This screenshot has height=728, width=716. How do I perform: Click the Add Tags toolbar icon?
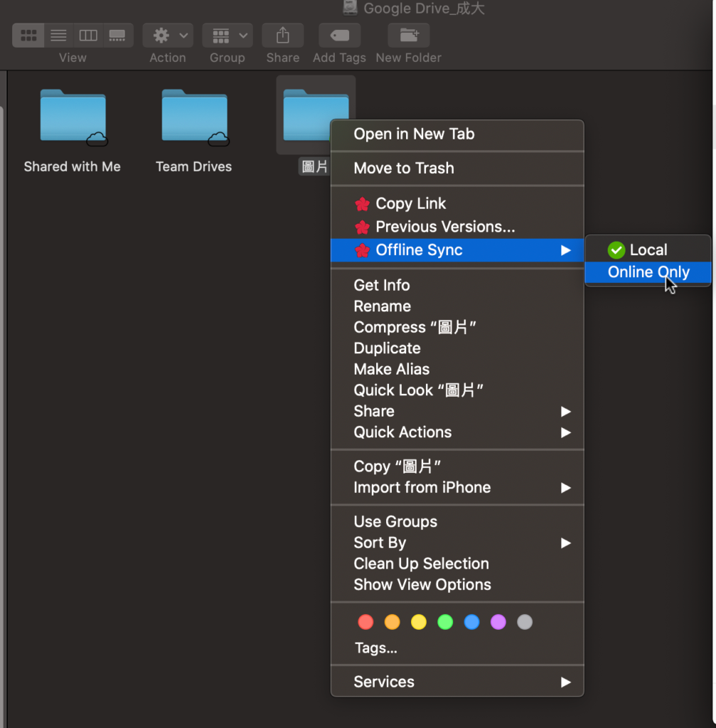pos(339,35)
